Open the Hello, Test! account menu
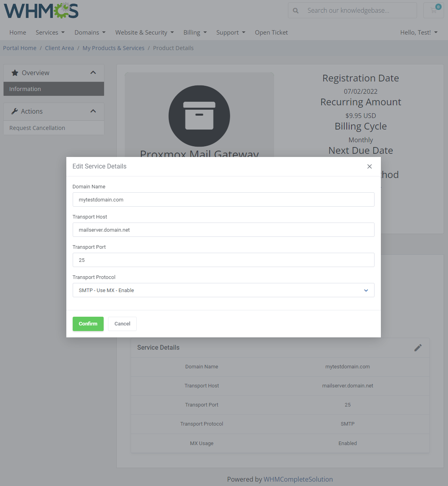Screen dimensions: 448x486 [419, 33]
